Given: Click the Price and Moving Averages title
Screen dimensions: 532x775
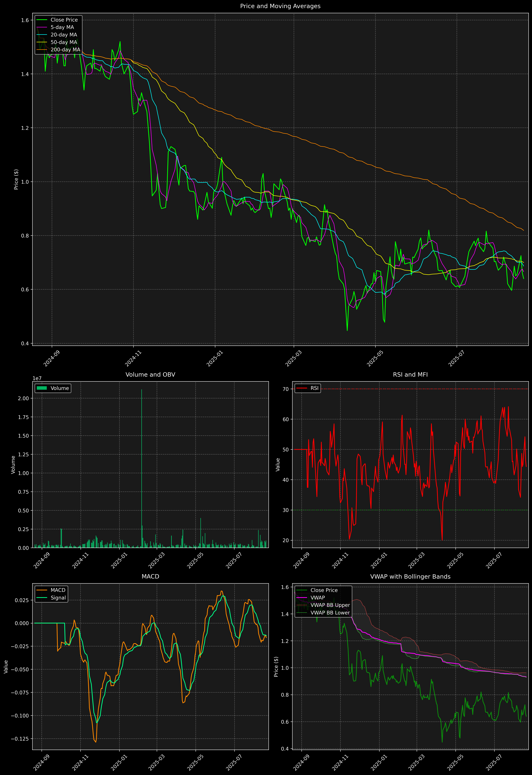Looking at the screenshot, I should tap(280, 6).
